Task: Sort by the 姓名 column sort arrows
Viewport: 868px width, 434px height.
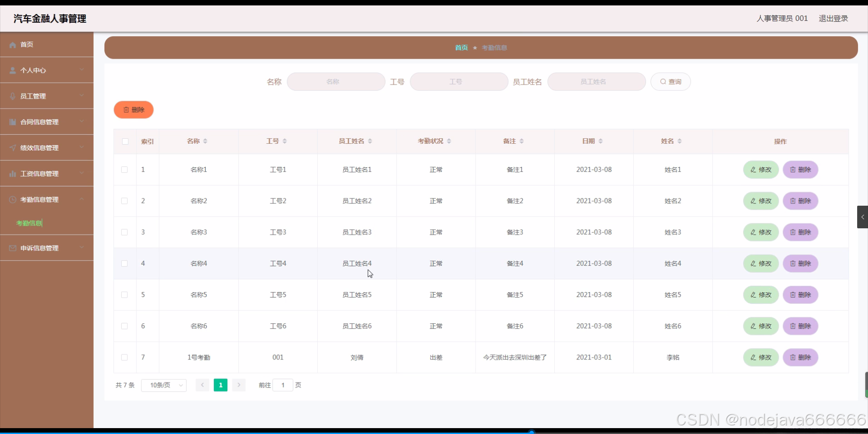Action: [679, 142]
